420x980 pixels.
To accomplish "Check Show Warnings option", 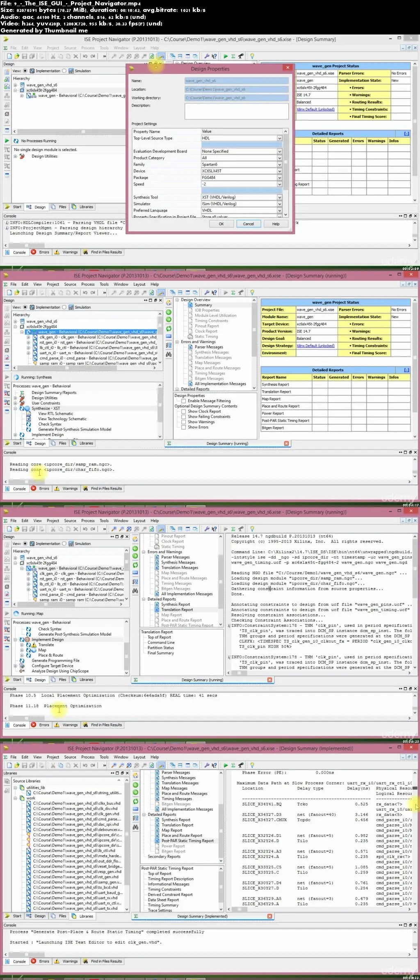I will click(184, 422).
